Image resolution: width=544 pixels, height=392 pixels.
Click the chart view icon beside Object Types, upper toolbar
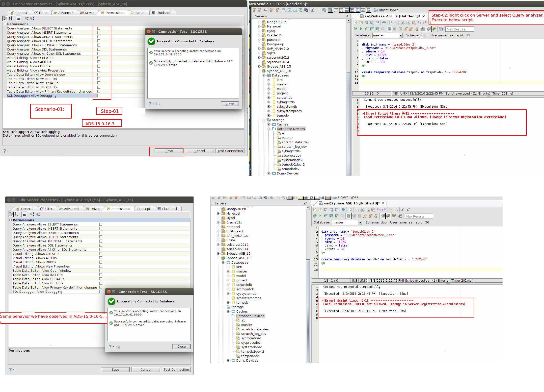[368, 10]
